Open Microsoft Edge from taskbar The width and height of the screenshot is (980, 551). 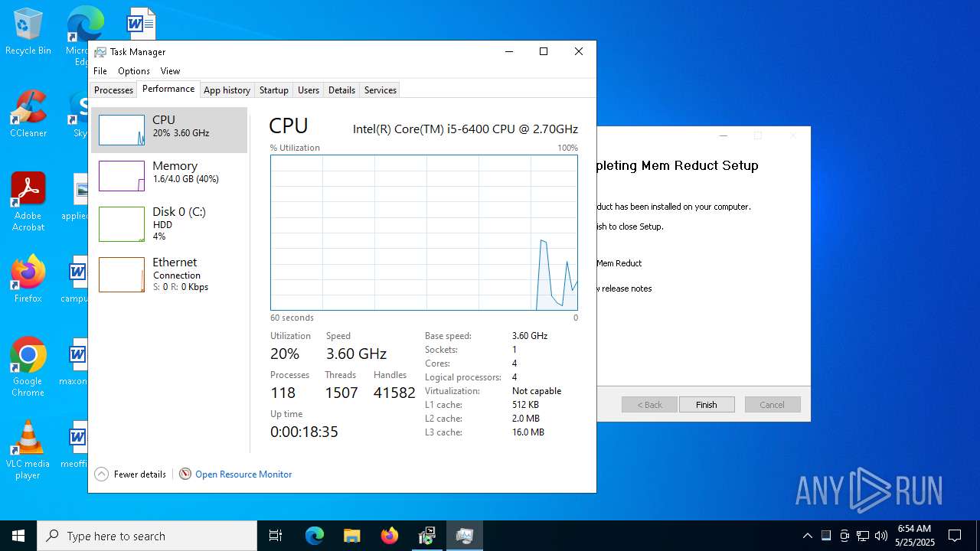315,536
